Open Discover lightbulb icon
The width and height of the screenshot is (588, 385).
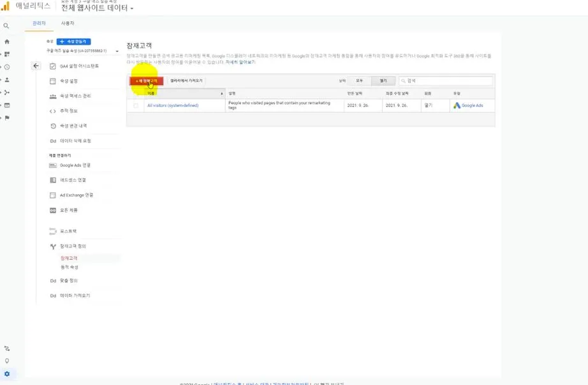pos(7,361)
